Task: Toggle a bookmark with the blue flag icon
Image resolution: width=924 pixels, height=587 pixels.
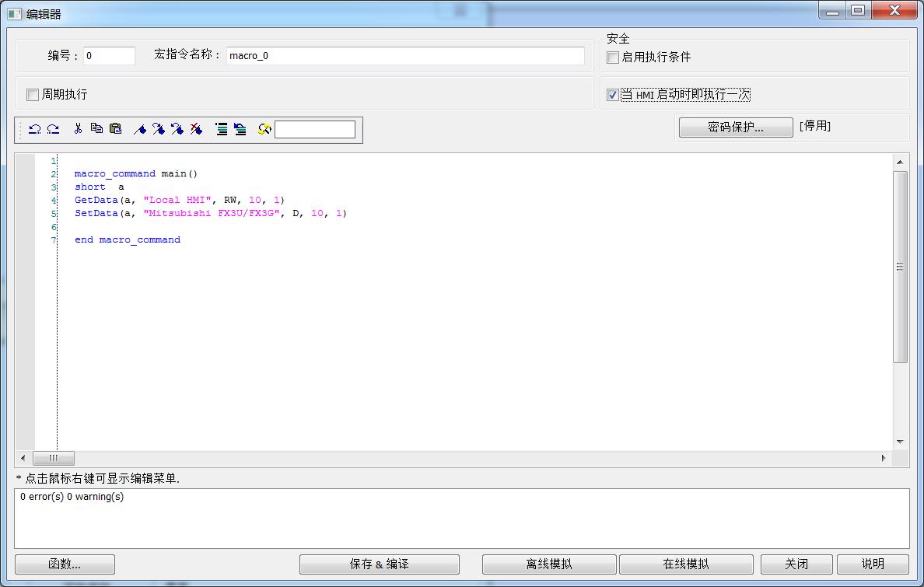Action: [x=141, y=128]
